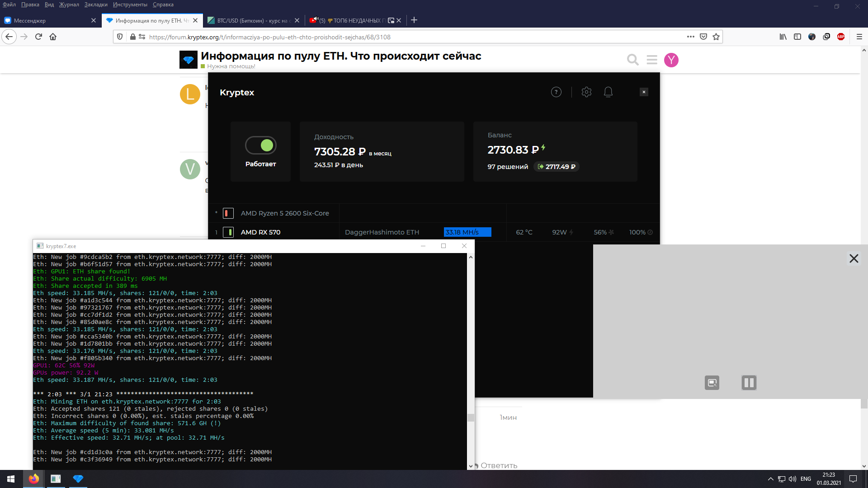The width and height of the screenshot is (868, 488).
Task: Send picture-in-picture video back to tab
Action: click(x=712, y=383)
